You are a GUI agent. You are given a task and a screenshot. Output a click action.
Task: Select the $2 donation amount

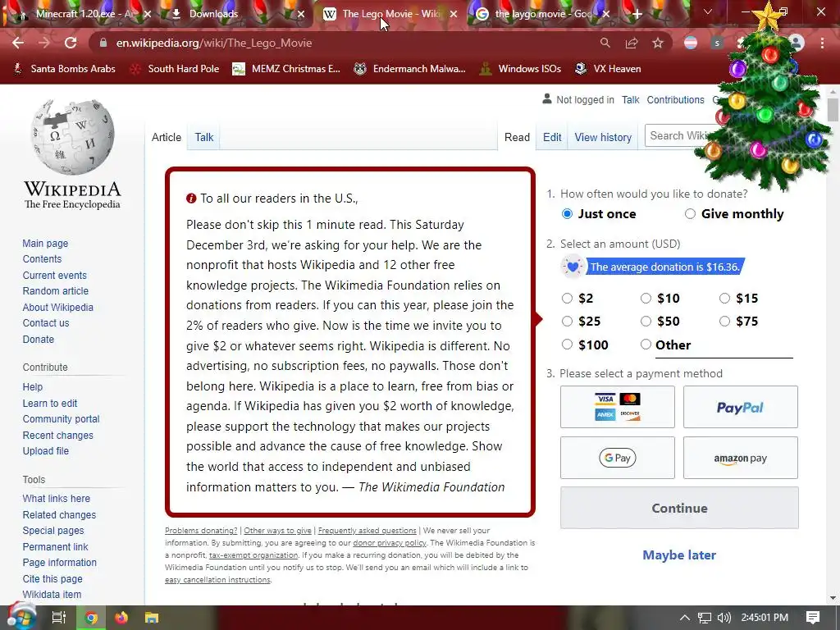pyautogui.click(x=568, y=298)
